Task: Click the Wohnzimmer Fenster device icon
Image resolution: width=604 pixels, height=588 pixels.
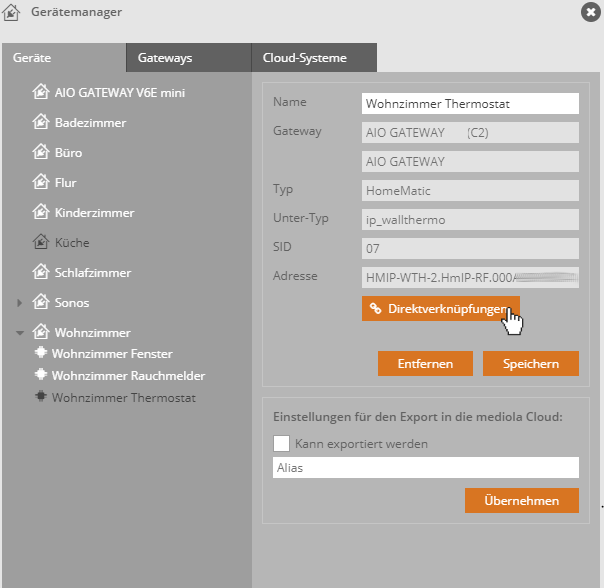Action: coord(41,354)
